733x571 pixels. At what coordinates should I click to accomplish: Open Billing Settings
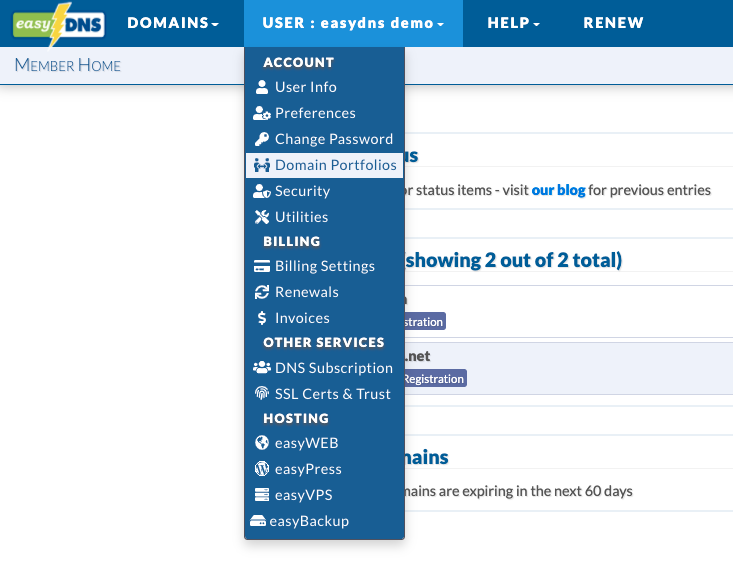click(324, 266)
